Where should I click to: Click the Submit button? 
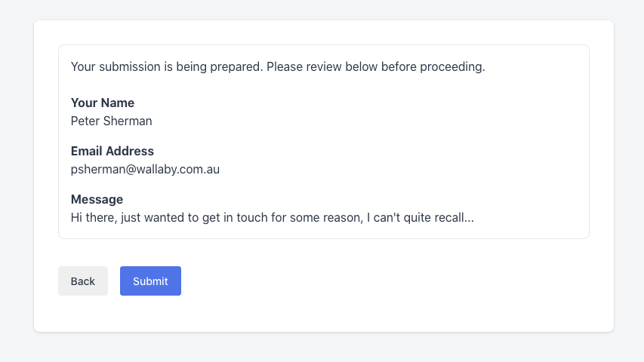150,281
